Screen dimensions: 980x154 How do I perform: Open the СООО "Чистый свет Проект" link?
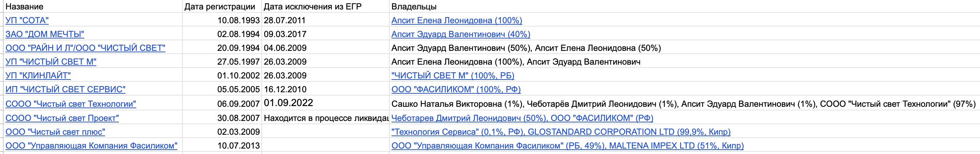click(x=62, y=118)
